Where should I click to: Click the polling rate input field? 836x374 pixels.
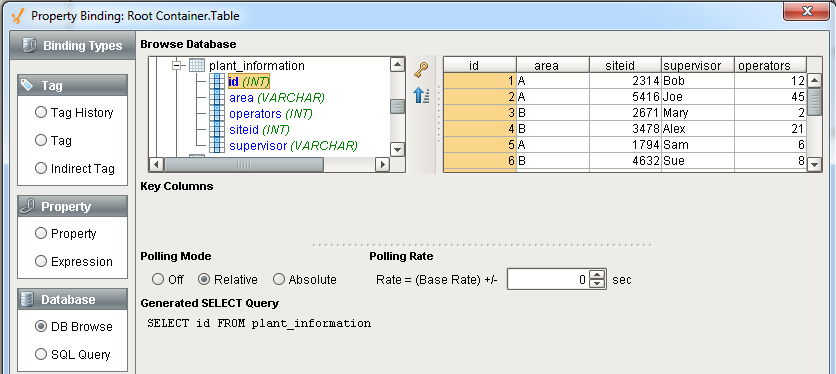[x=549, y=280]
